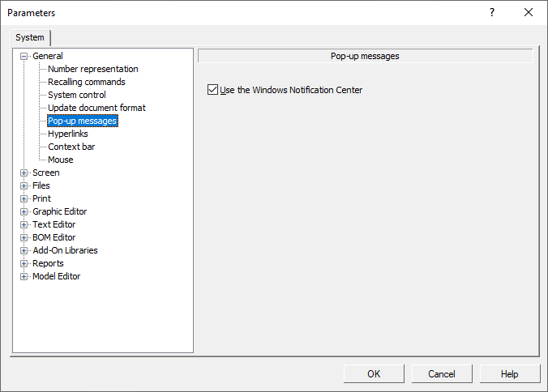Screen dimensions: 548x392
Task: Open Context bar settings
Action: click(x=71, y=147)
